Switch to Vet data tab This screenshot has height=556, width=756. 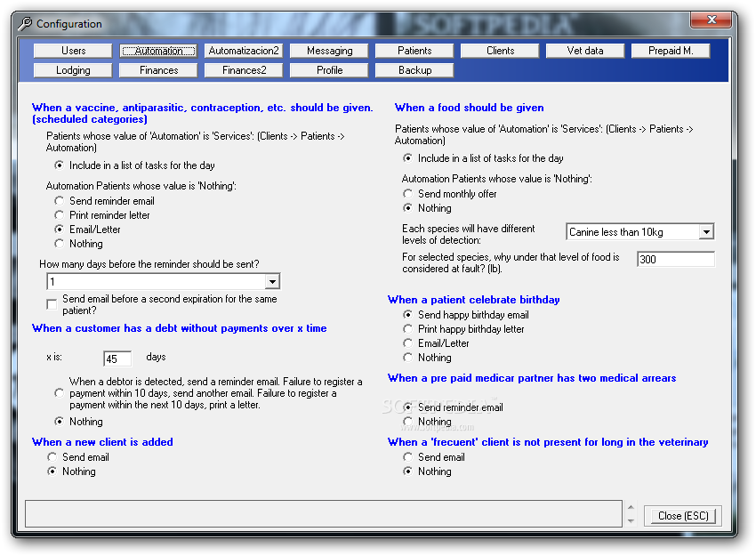[585, 51]
